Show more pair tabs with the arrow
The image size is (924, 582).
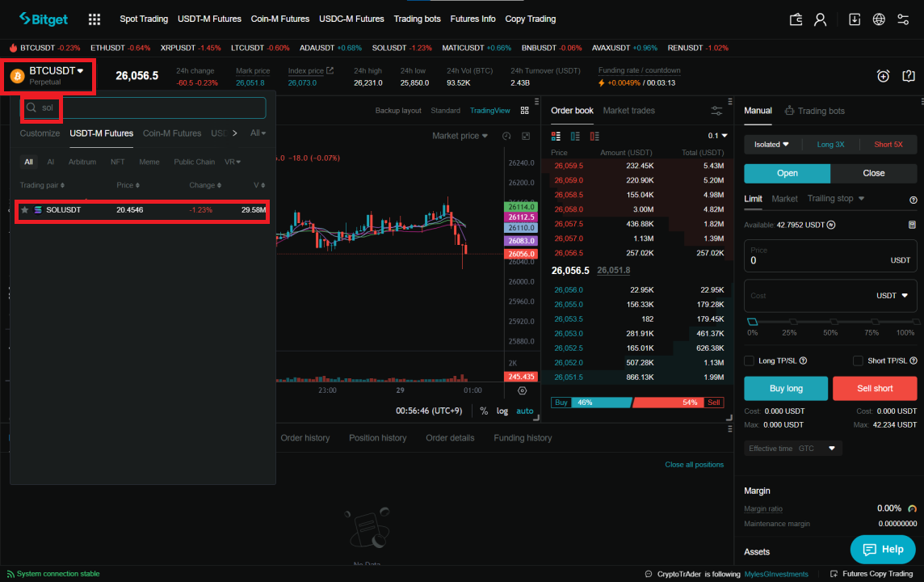tap(234, 133)
